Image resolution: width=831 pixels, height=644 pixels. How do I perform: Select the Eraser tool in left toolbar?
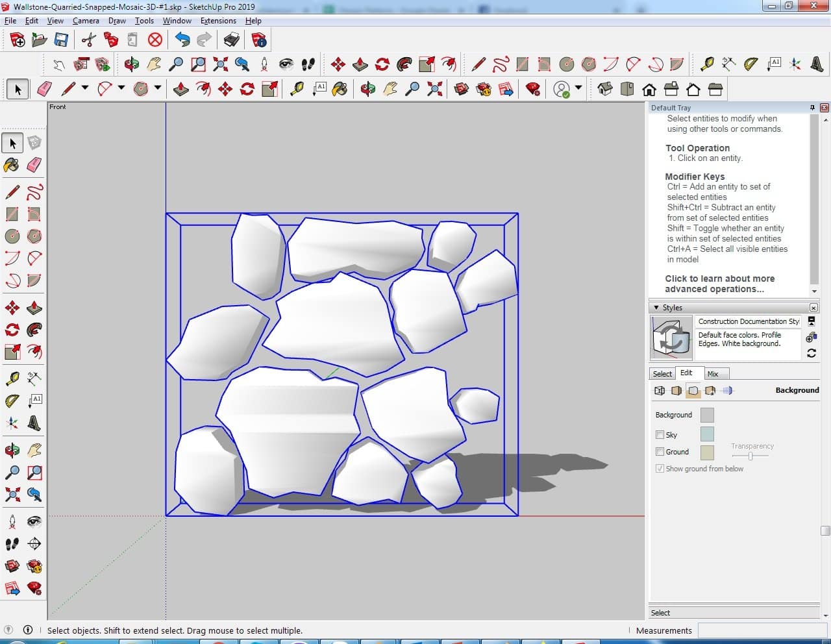pyautogui.click(x=34, y=165)
